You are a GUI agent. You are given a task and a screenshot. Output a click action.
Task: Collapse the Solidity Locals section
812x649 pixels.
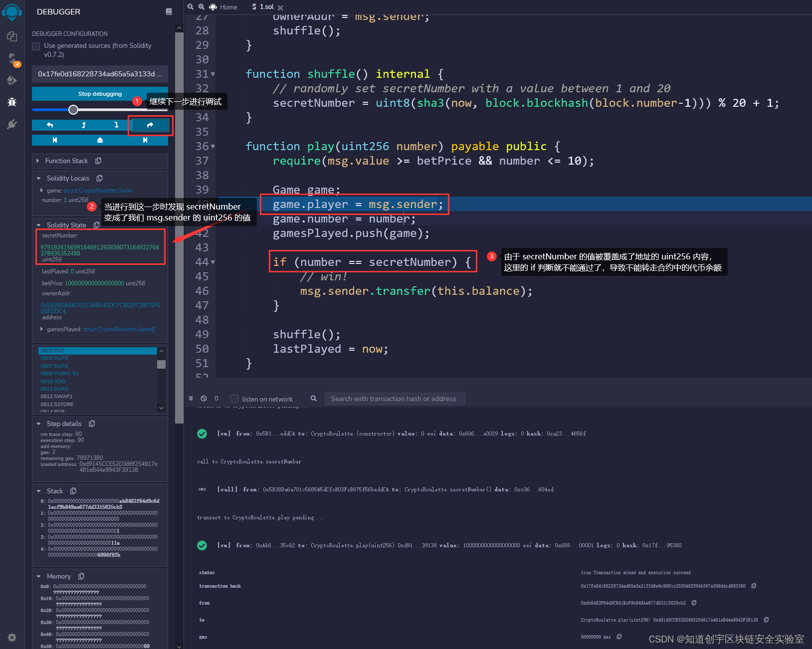click(x=38, y=178)
